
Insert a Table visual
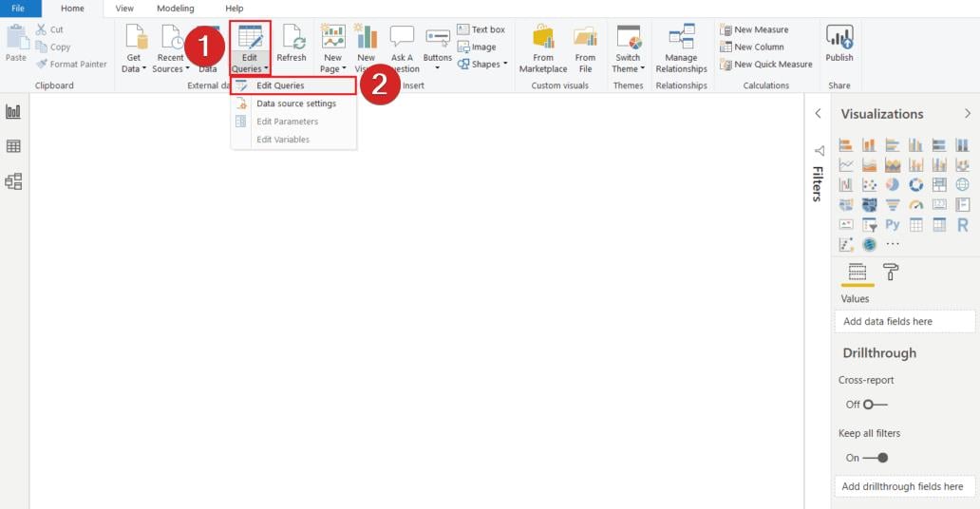coord(915,224)
